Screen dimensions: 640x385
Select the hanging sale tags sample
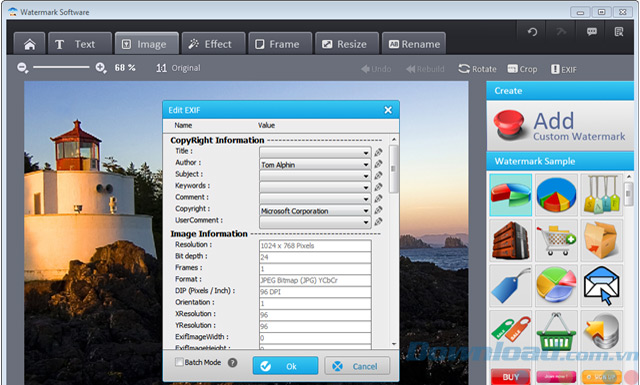tap(601, 195)
